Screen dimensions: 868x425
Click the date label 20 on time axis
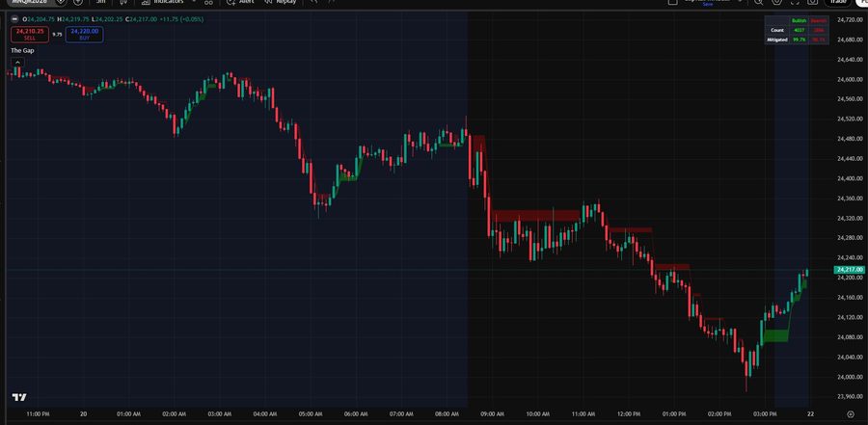pyautogui.click(x=84, y=414)
